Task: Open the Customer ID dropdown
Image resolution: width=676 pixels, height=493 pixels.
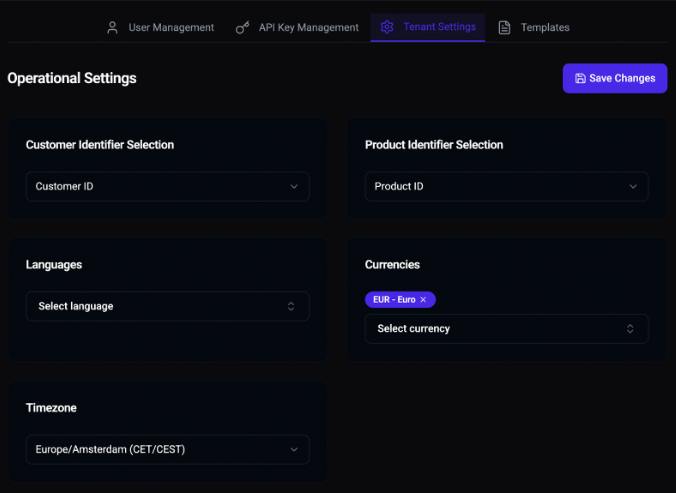Action: (167, 186)
